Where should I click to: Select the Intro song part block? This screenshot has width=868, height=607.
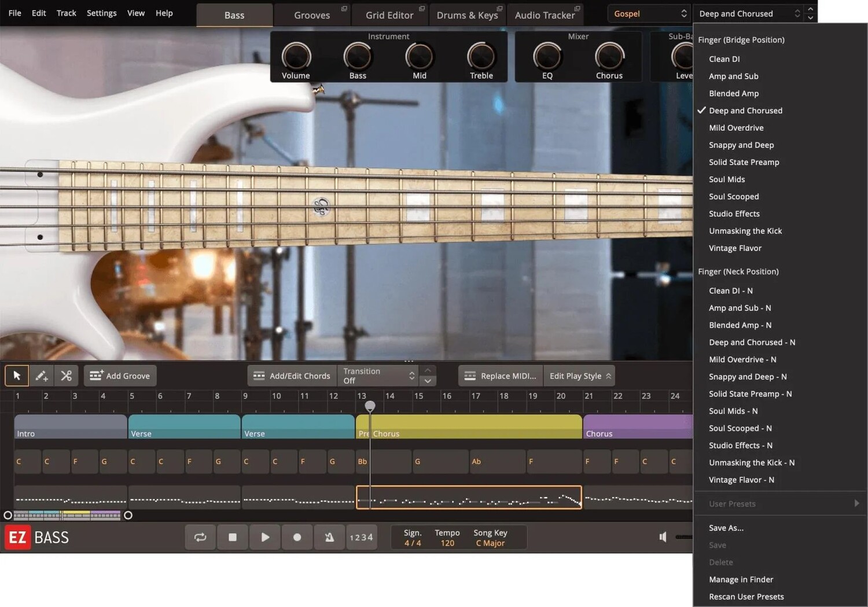[71, 426]
